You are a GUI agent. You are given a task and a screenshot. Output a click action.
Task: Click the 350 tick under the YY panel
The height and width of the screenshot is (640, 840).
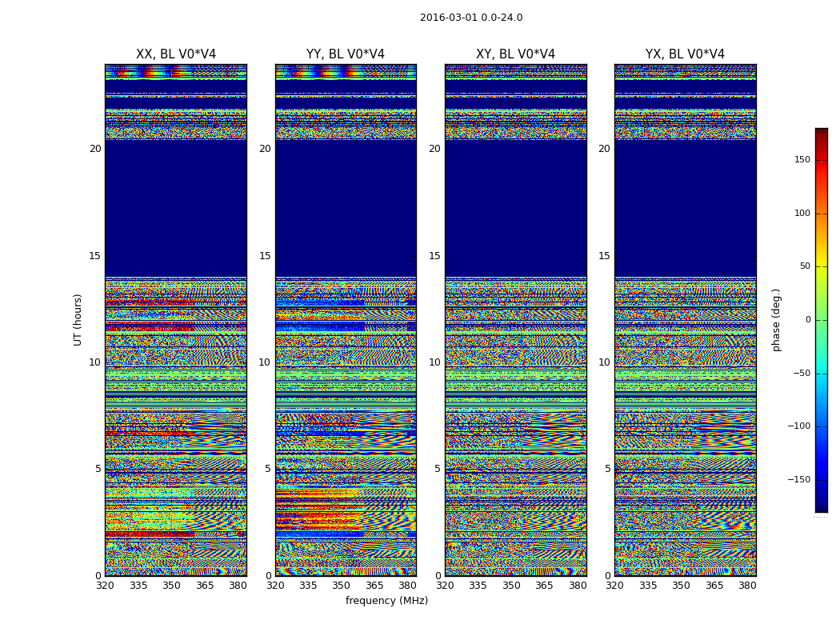coord(342,586)
